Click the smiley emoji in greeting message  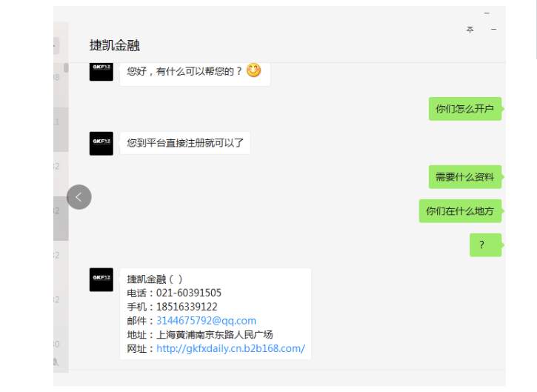(x=254, y=70)
